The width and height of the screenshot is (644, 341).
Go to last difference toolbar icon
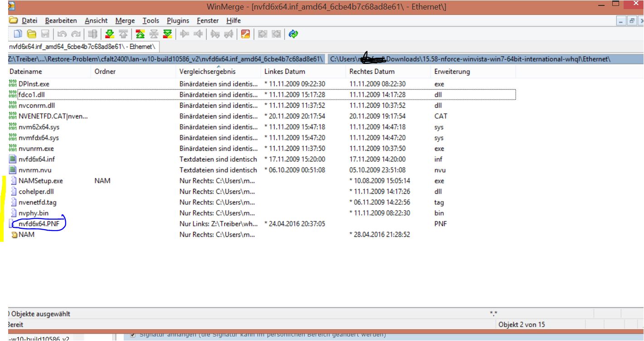pos(168,34)
